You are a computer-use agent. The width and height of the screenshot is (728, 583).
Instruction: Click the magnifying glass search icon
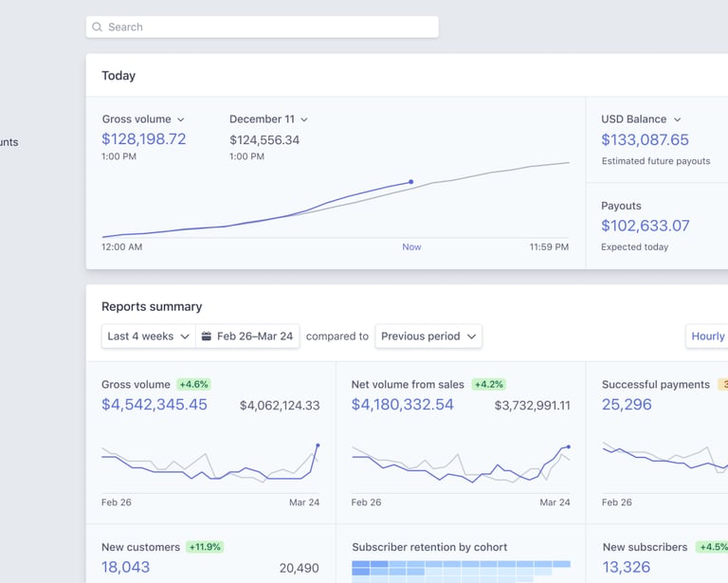[x=98, y=27]
